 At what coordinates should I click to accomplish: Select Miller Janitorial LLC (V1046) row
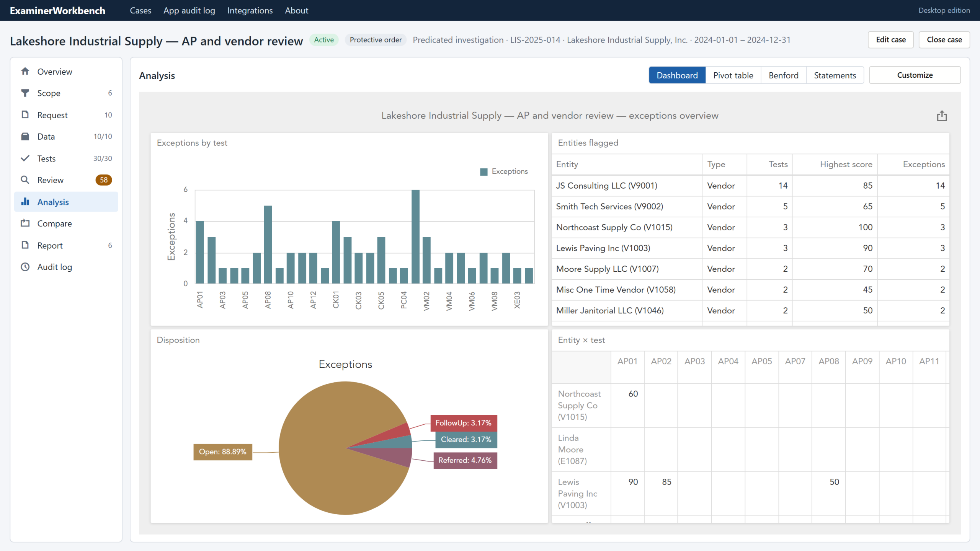pyautogui.click(x=750, y=311)
